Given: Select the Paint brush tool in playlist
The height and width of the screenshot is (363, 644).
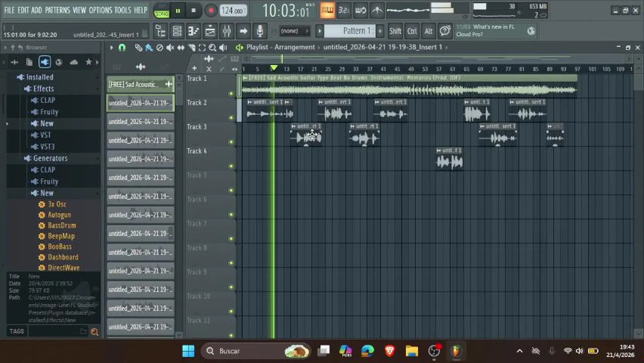Looking at the screenshot, I should pyautogui.click(x=149, y=47).
